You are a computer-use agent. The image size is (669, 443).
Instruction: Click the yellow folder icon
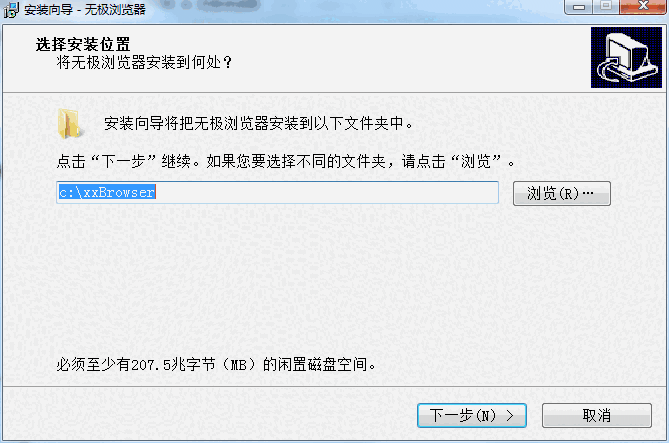(x=69, y=124)
